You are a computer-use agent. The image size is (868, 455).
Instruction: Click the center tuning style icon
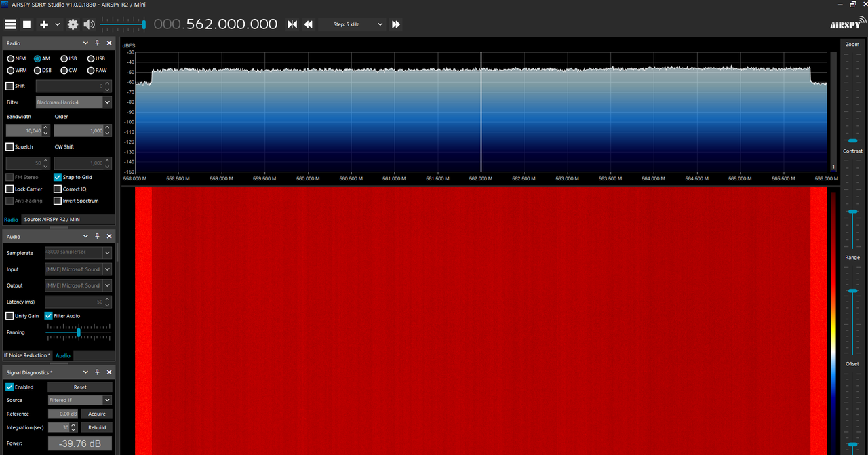point(292,24)
